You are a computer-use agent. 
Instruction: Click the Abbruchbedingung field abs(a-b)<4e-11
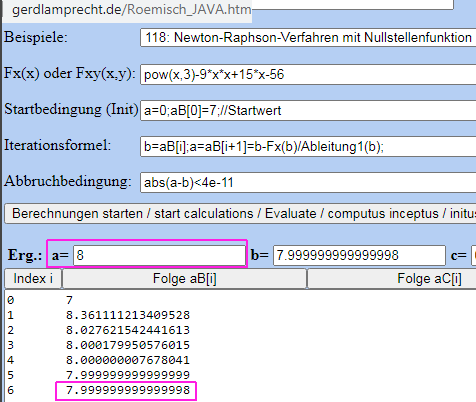(308, 182)
